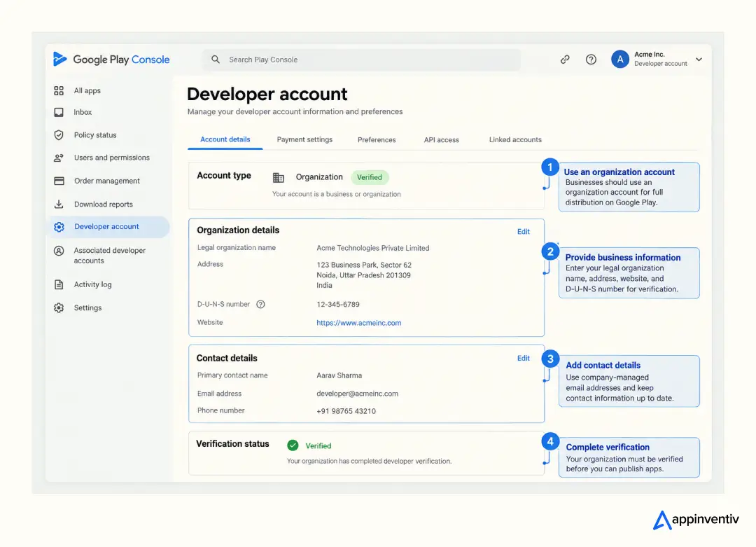
Task: Click the Contact details heading
Action: pyautogui.click(x=227, y=359)
